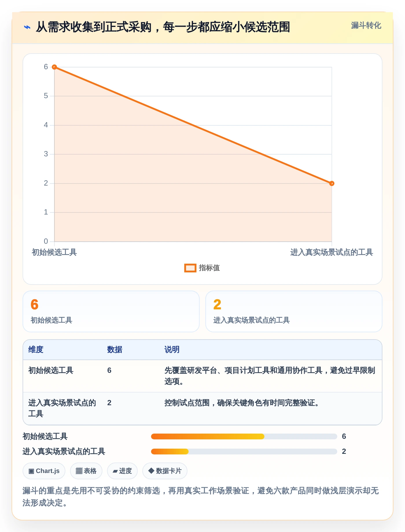Image resolution: width=405 pixels, height=532 pixels.
Task: Click the 进度 chip
Action: coord(122,471)
